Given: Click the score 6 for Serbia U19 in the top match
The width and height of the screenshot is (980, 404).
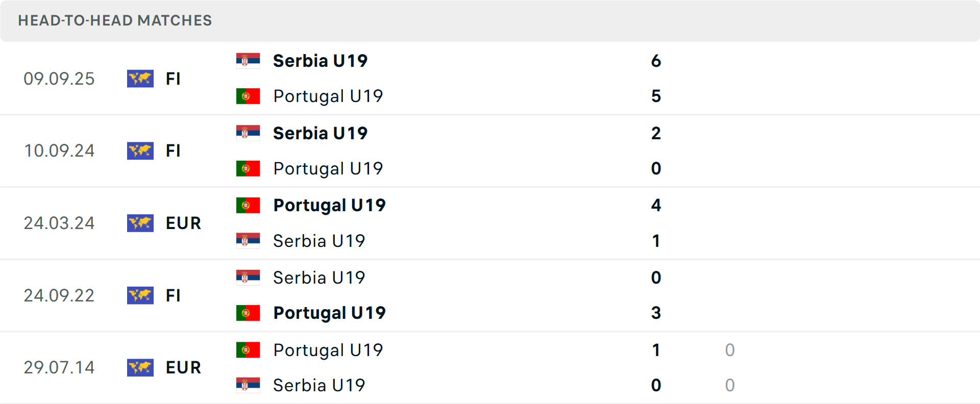Looking at the screenshot, I should [x=656, y=61].
